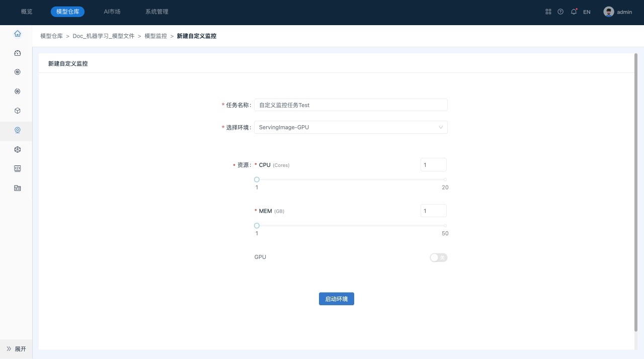Screen dimensions: 644x359
Task: Switch to the AI市场 tab
Action: click(x=112, y=12)
